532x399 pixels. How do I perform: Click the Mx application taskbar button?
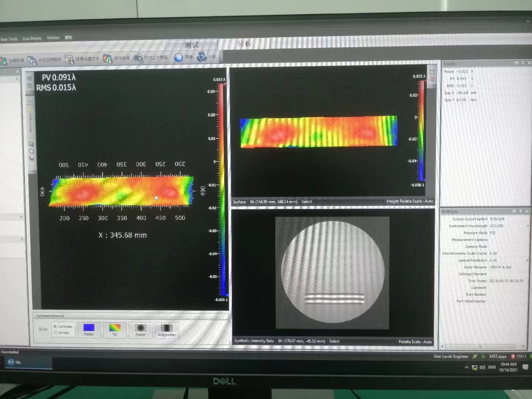click(x=29, y=362)
